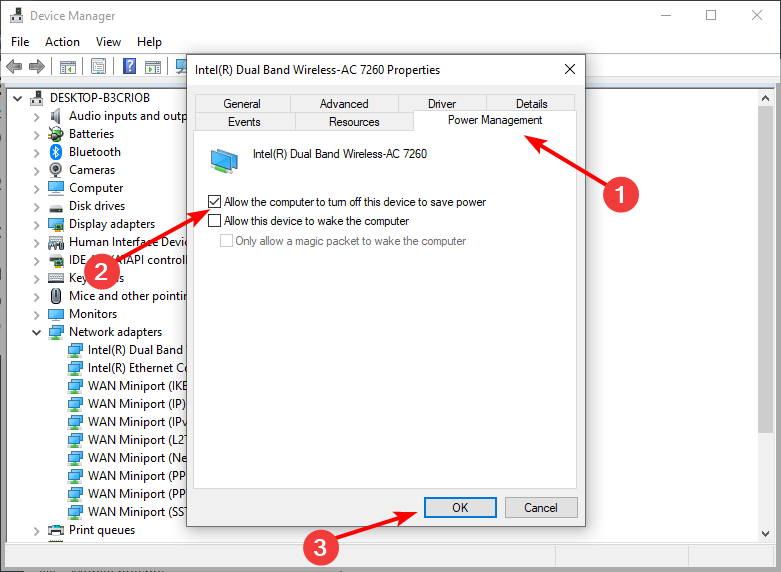Click the DESKTOP-B3CRIOB computer icon

point(36,98)
